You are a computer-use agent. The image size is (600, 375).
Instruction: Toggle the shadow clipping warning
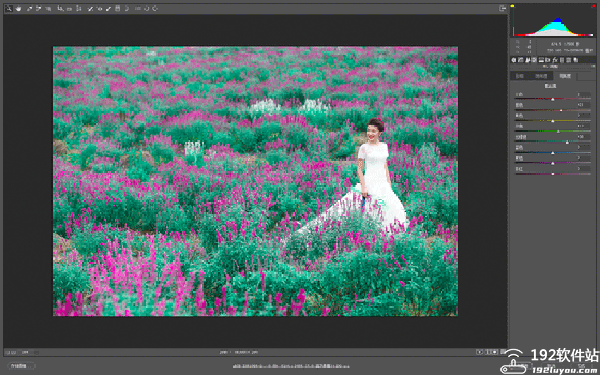tap(513, 6)
